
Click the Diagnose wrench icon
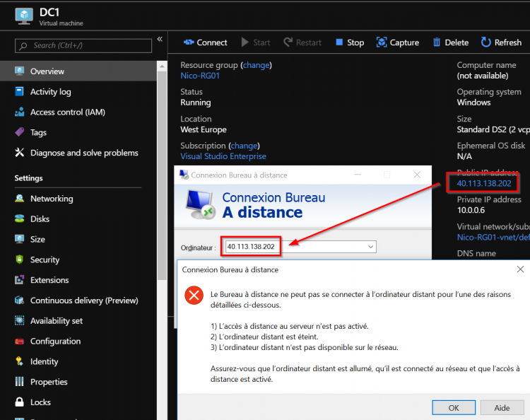(20, 153)
